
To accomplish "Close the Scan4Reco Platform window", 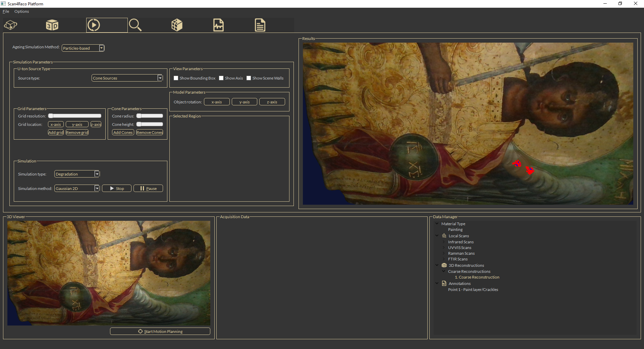I will (636, 4).
